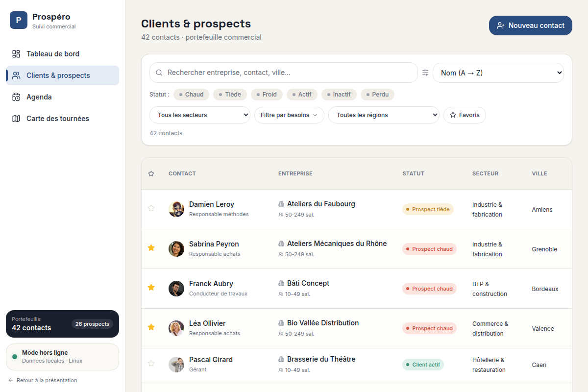The image size is (588, 392).
Task: Click Client actif badge for Pascal Girard
Action: [423, 365]
